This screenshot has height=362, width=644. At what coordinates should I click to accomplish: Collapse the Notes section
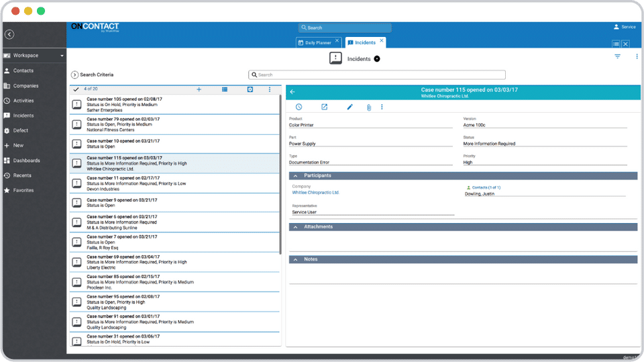click(x=295, y=259)
